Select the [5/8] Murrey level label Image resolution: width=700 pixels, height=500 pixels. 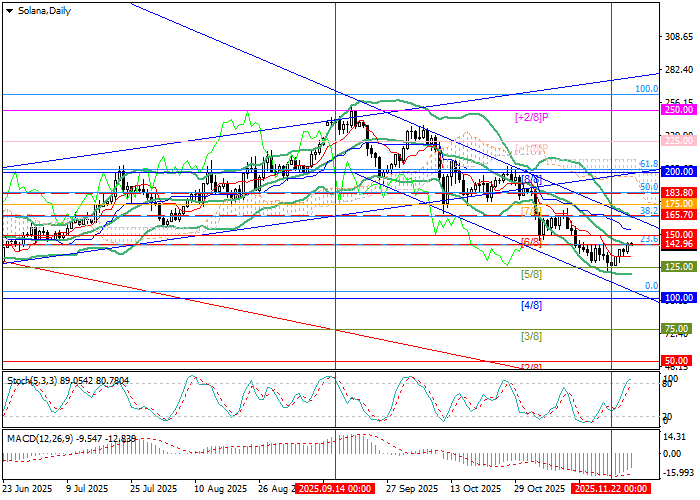point(530,274)
